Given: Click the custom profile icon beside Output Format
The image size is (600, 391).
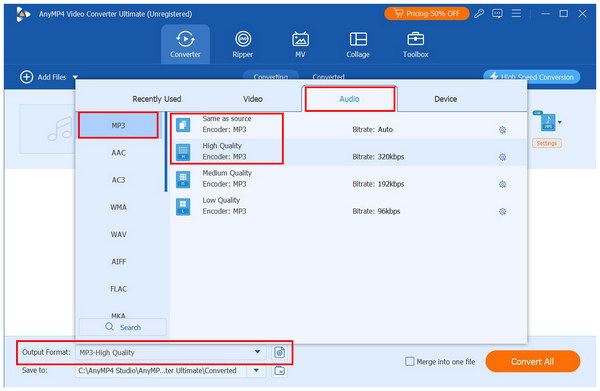Looking at the screenshot, I should (x=280, y=352).
